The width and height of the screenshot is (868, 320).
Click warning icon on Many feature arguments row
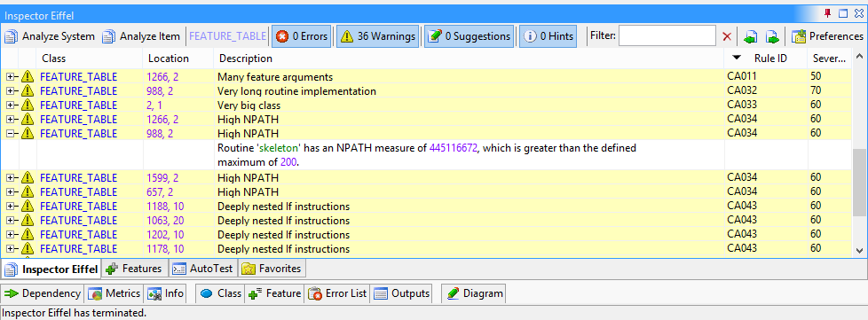click(28, 77)
